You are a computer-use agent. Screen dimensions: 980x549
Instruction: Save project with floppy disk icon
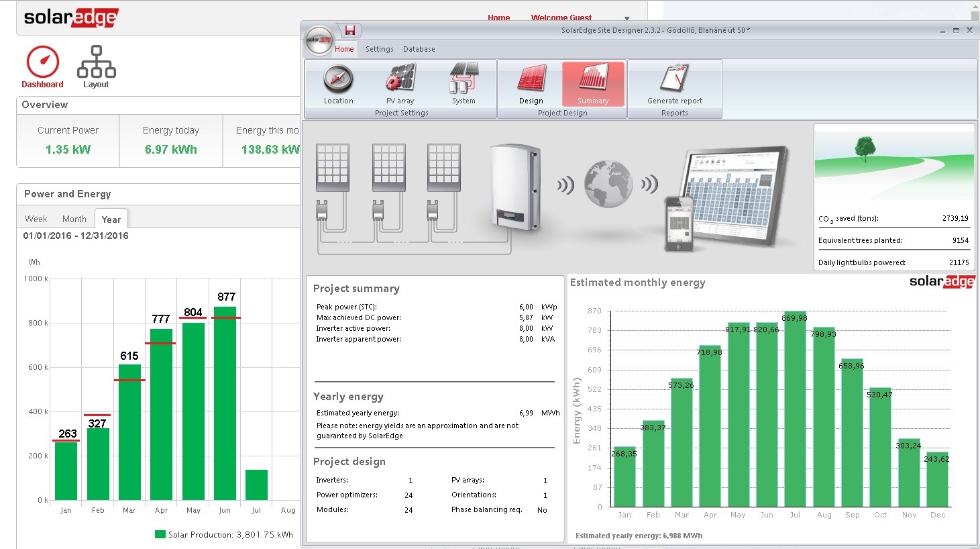pyautogui.click(x=349, y=30)
